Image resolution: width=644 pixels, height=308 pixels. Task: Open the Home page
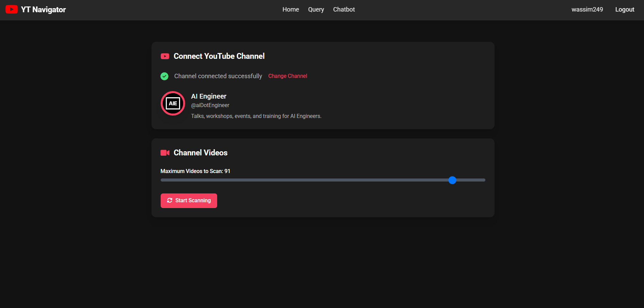[x=291, y=10]
